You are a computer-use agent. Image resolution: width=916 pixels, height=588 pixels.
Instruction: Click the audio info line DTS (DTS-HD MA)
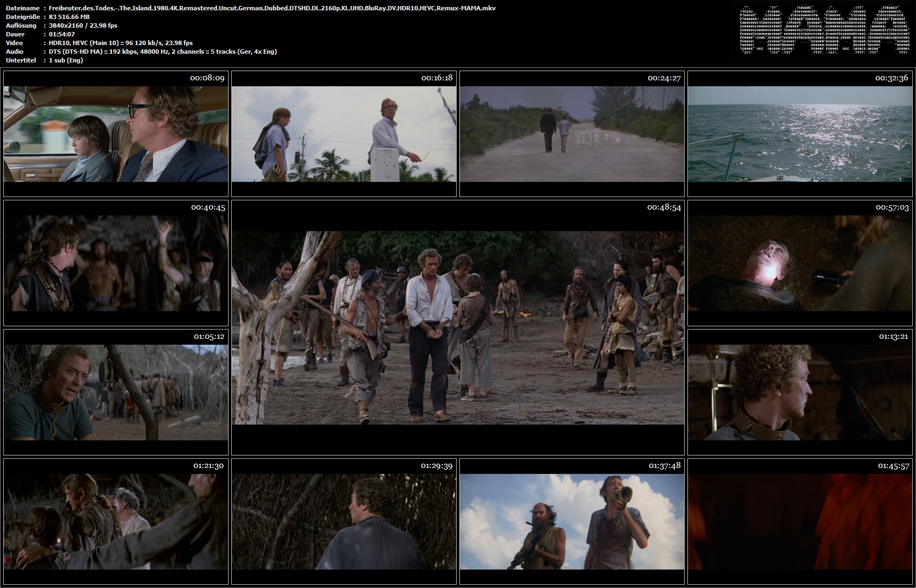(x=163, y=52)
